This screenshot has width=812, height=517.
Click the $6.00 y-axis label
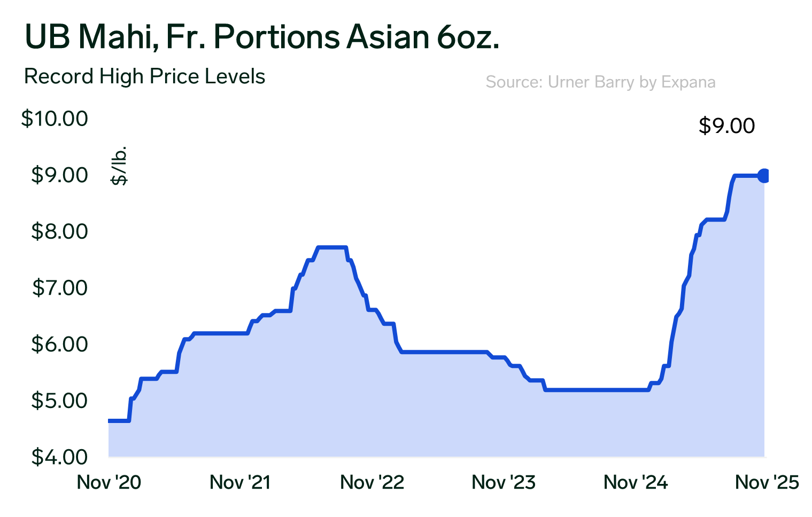point(59,344)
